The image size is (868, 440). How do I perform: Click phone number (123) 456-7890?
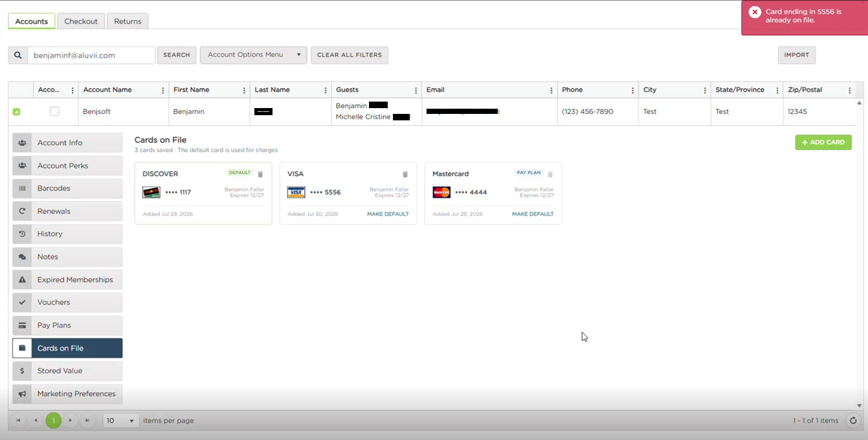tap(587, 111)
